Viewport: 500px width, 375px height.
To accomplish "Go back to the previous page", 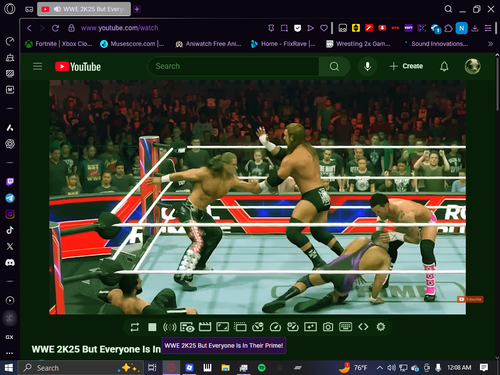I will [x=29, y=28].
